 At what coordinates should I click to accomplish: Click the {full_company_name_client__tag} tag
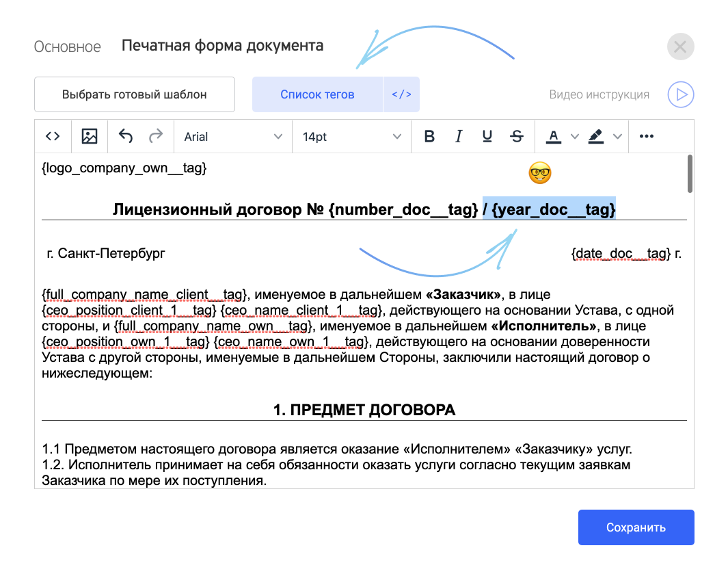[144, 295]
